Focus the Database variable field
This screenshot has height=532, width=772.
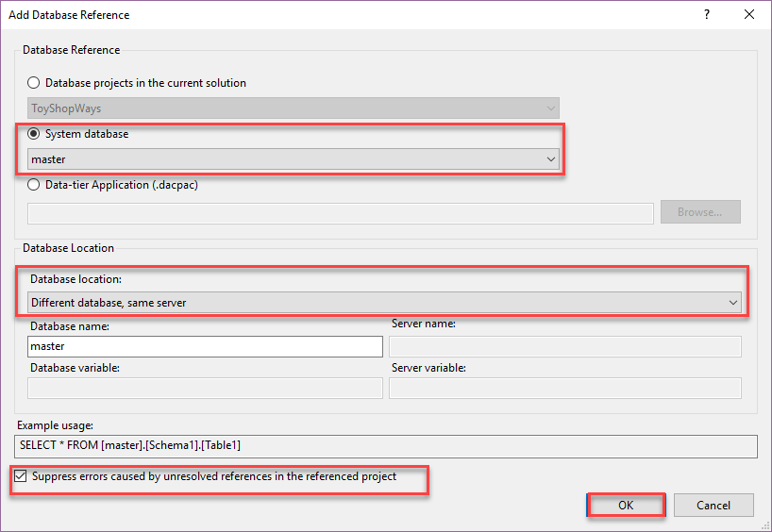point(205,389)
